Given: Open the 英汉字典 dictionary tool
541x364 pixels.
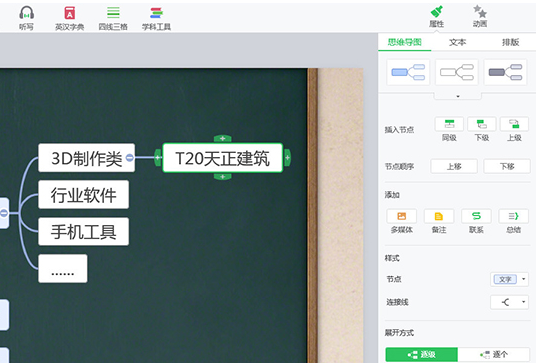Looking at the screenshot, I should 70,18.
